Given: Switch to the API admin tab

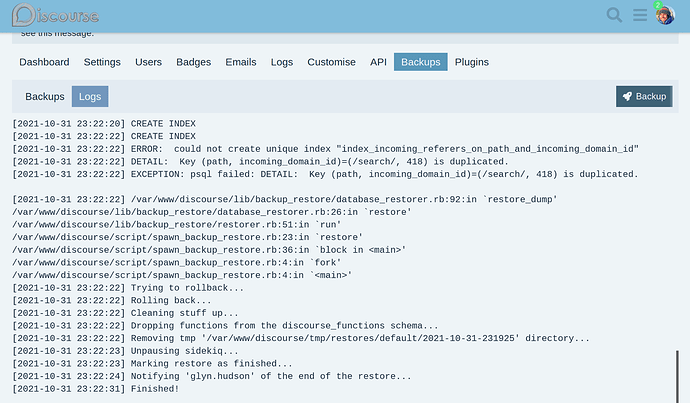Looking at the screenshot, I should tap(378, 62).
